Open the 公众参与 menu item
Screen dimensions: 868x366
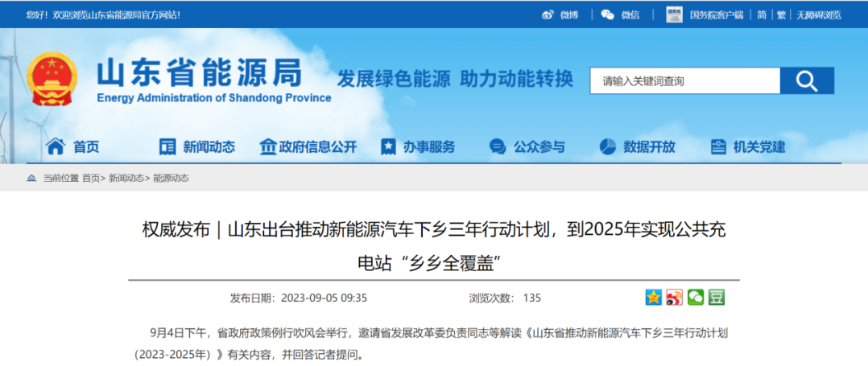(x=527, y=146)
